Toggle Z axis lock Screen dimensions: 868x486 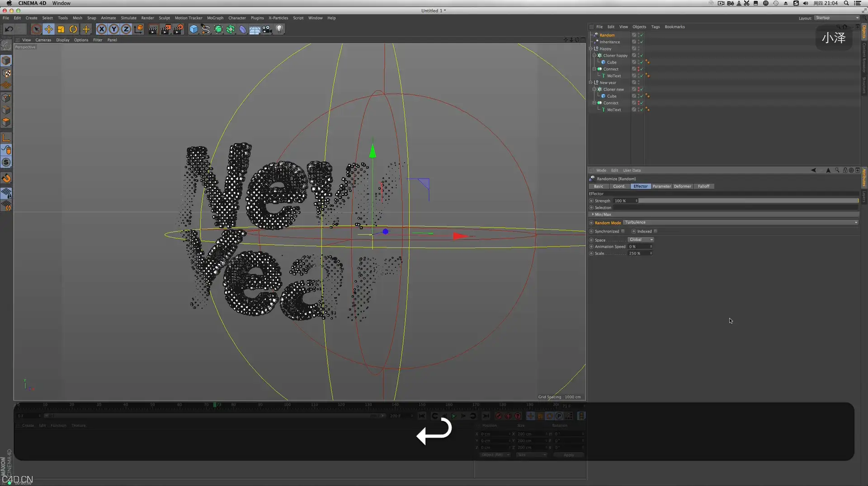(126, 29)
